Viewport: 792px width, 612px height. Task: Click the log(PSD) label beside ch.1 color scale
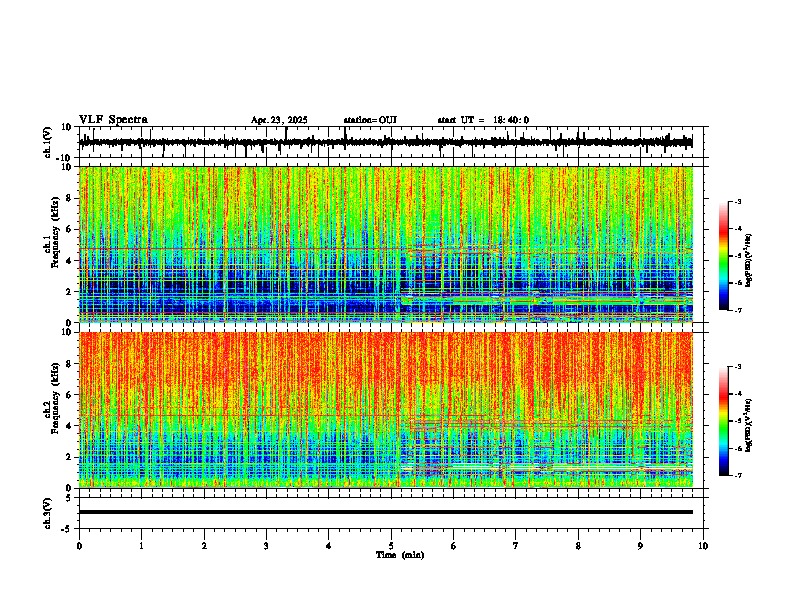click(748, 260)
